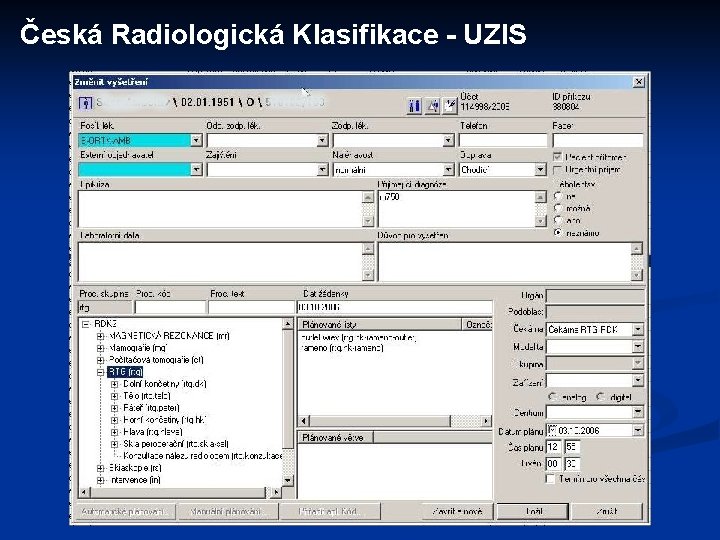The image size is (720, 540).
Task: Expand the Počítačová tomografie tree node
Action: coord(100,360)
